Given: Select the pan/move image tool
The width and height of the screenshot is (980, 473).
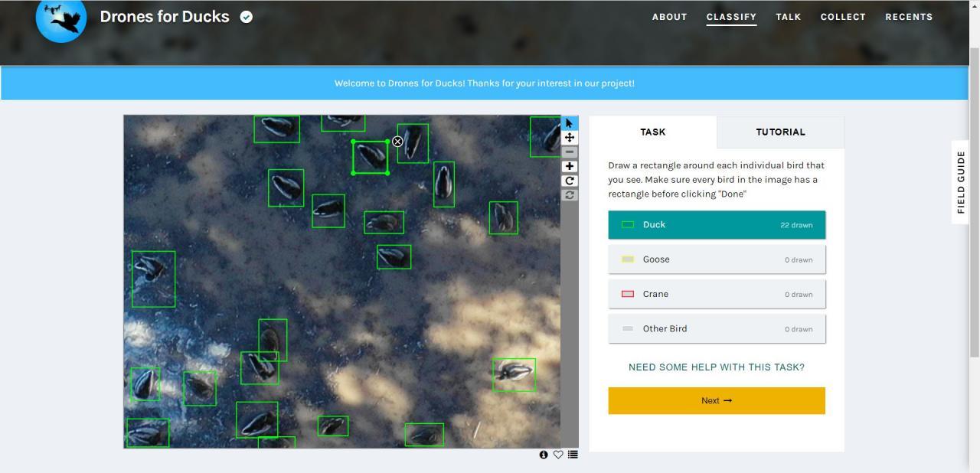Looking at the screenshot, I should tap(570, 138).
